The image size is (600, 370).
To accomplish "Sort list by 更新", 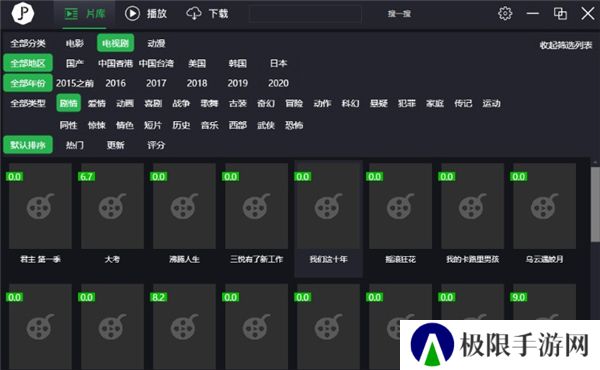I will 116,145.
